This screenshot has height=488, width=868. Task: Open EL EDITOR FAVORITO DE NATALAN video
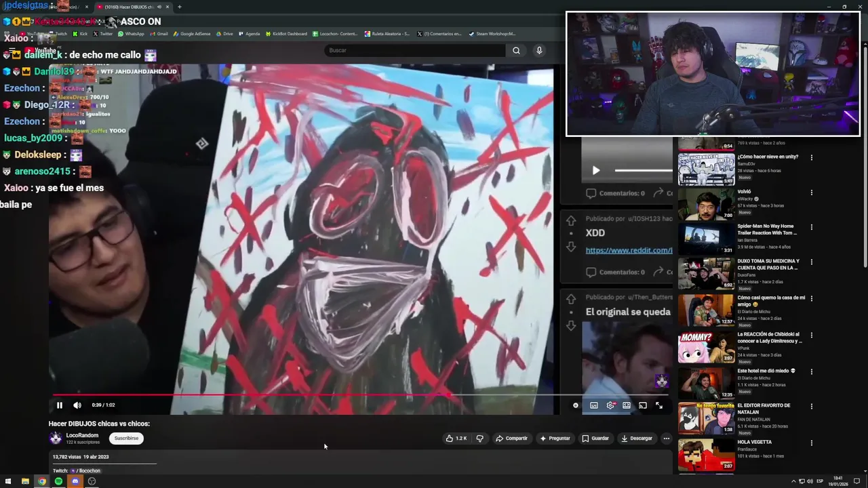pos(764,409)
